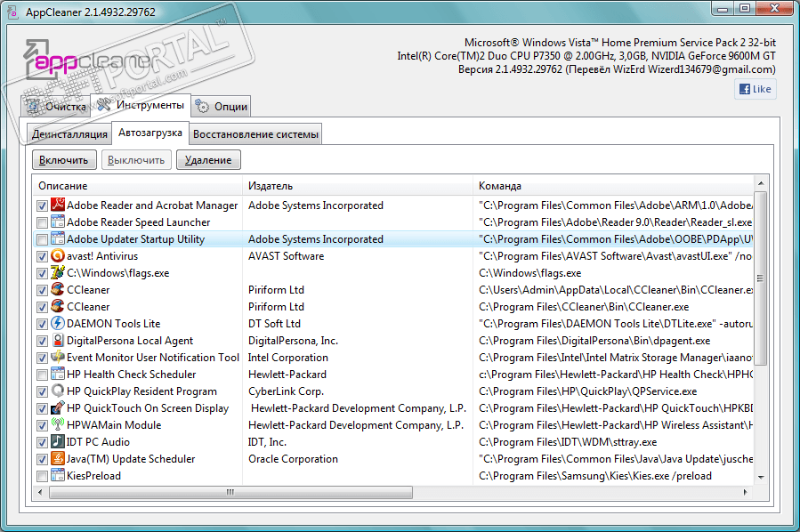The width and height of the screenshot is (800, 532).
Task: Click the KiesPreload row icon
Action: coord(58,475)
